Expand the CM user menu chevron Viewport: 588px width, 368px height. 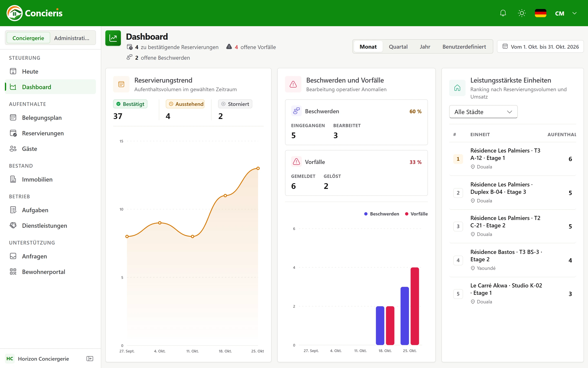(x=574, y=13)
